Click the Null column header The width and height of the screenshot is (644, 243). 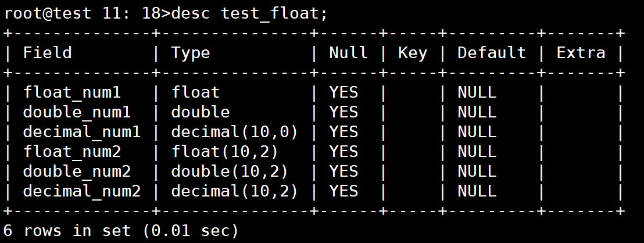pyautogui.click(x=348, y=52)
